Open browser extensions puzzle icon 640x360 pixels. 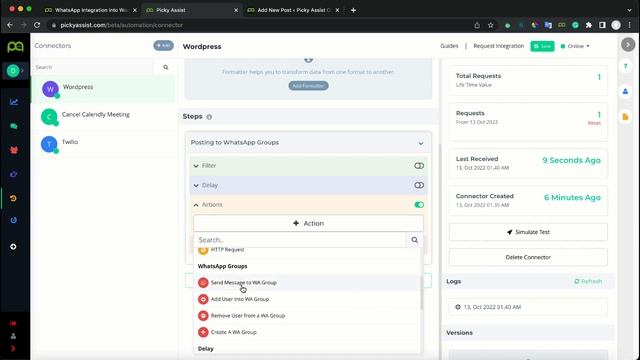tap(589, 25)
